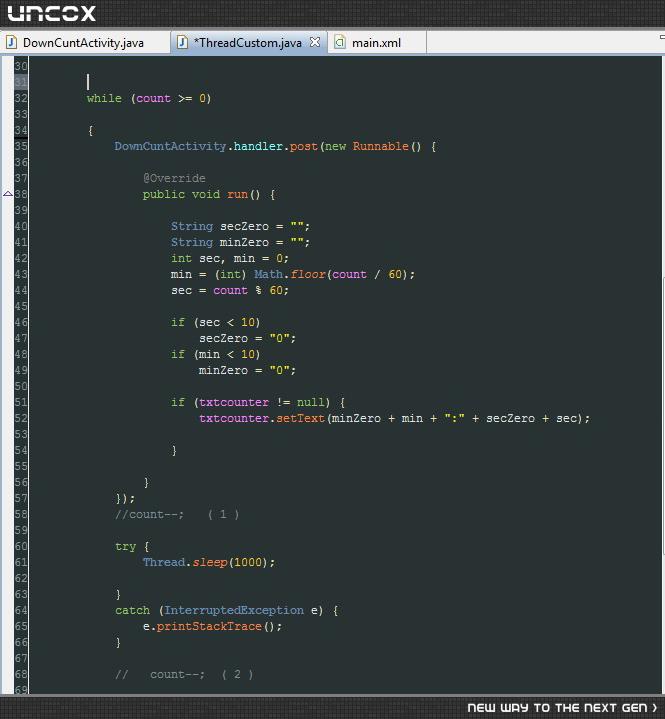
Task: Click the Java file icon on DownCuntActivity.java tab
Action: tap(11, 42)
